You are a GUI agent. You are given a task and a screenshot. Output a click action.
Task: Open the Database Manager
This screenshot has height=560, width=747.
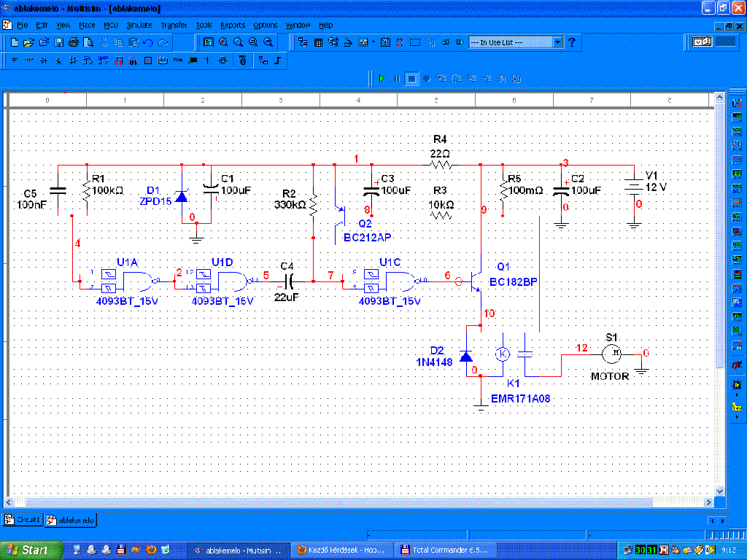coord(333,42)
